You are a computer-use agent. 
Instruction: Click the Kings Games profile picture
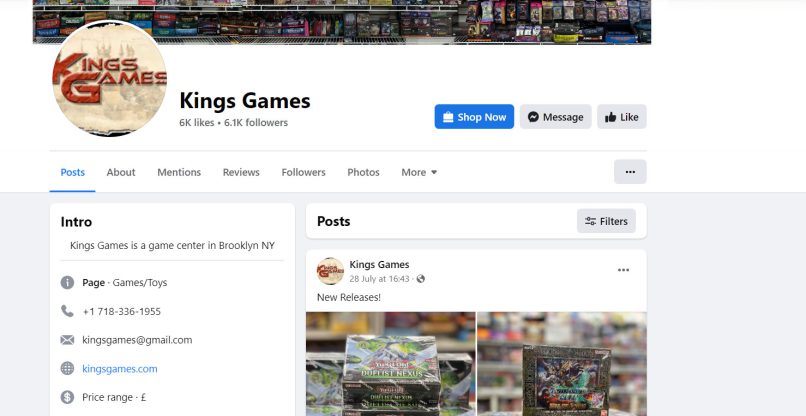pyautogui.click(x=109, y=79)
